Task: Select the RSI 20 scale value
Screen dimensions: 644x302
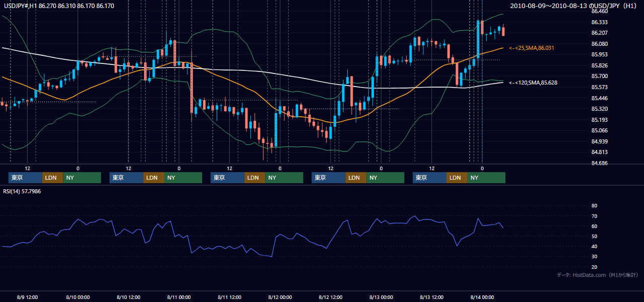Action: click(x=594, y=267)
